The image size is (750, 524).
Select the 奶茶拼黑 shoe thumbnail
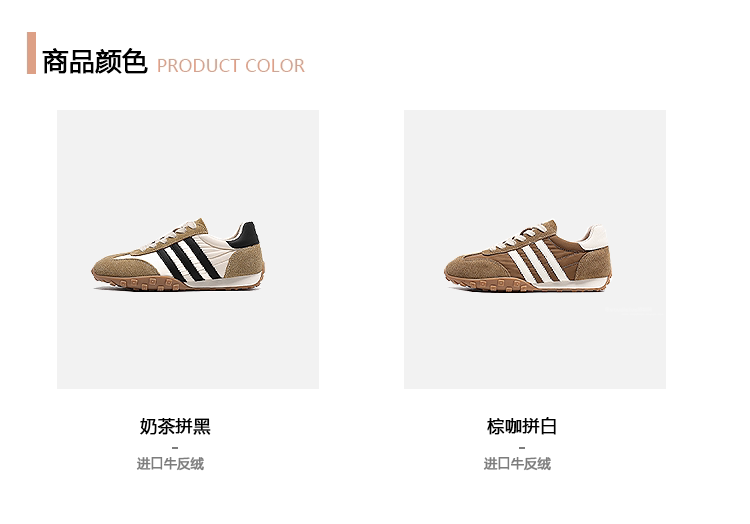[188, 249]
